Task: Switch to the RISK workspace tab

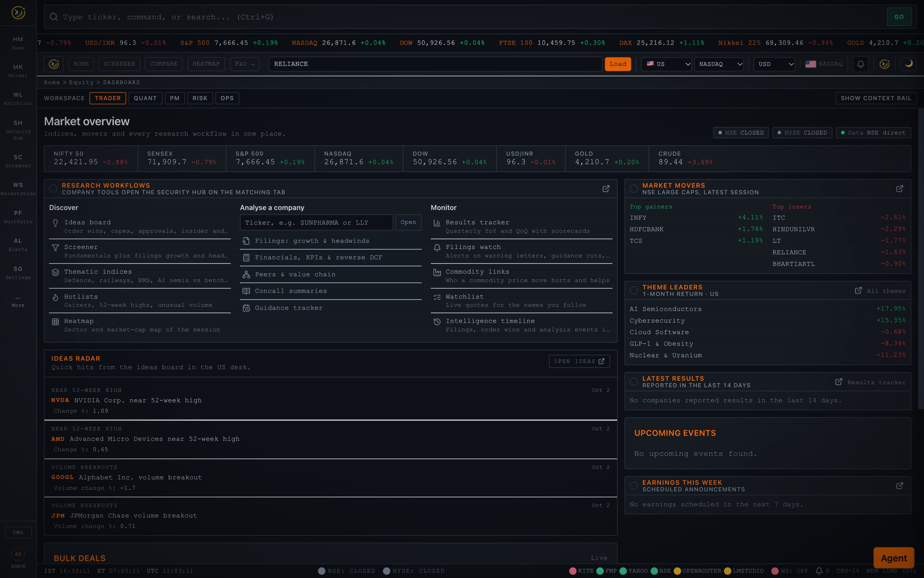Action: pyautogui.click(x=200, y=98)
